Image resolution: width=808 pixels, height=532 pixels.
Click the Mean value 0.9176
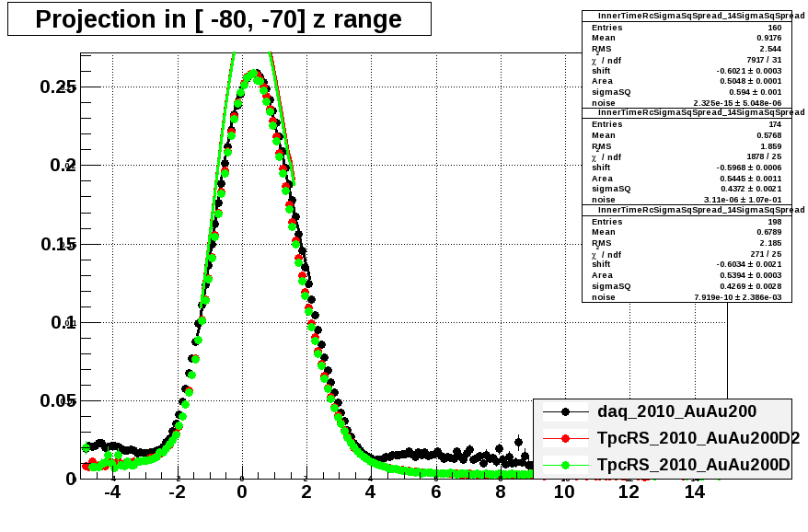(768, 38)
